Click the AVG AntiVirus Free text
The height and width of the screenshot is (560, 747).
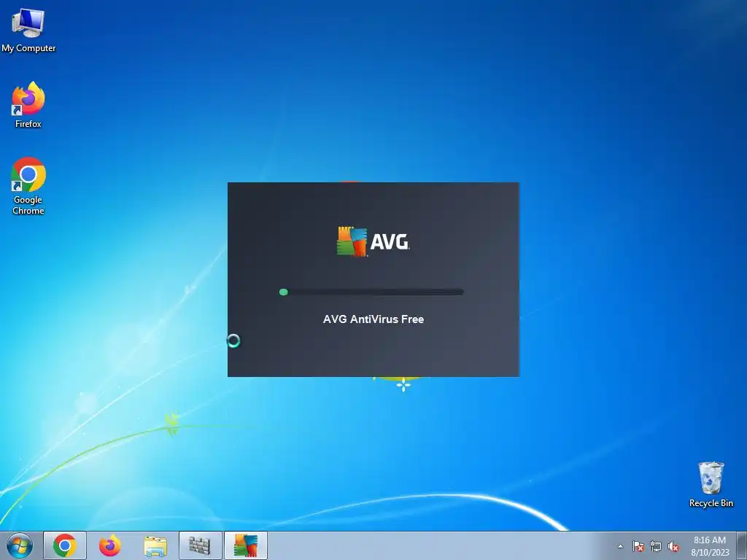(373, 319)
